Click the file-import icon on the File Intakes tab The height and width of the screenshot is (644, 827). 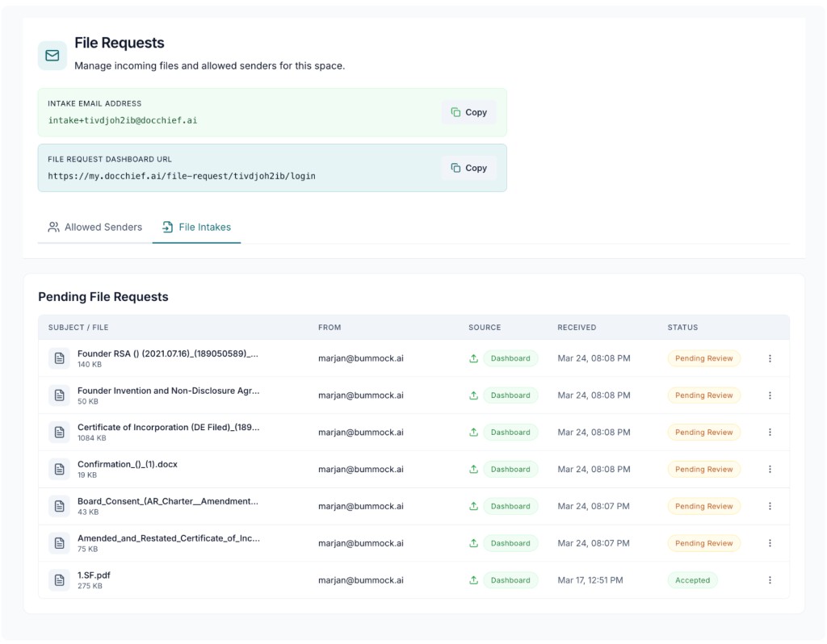click(166, 227)
